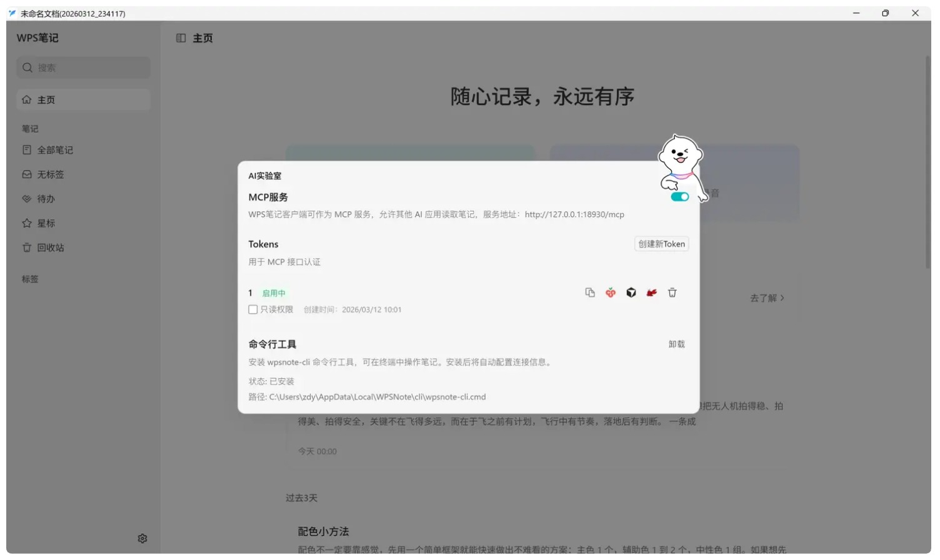Turn off the MCP服务 switch
This screenshot has width=940, height=560.
679,197
